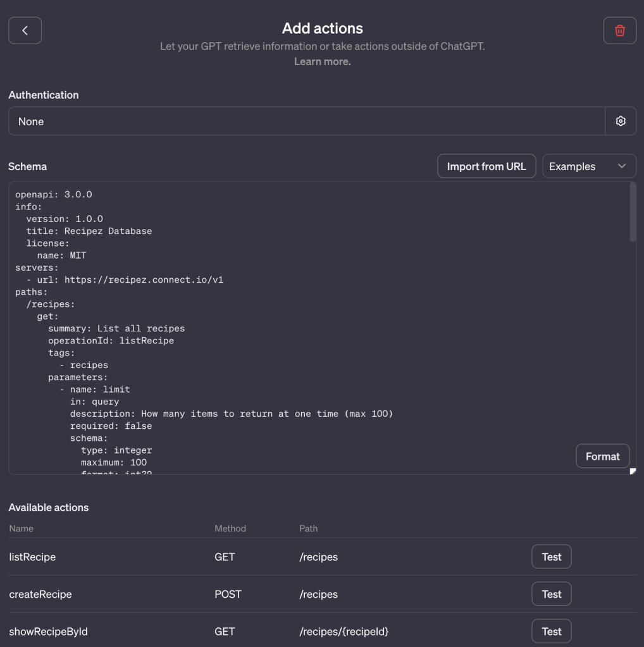Viewport: 644px width, 647px height.
Task: Click the /recipes/{recipeId} path entry
Action: pos(344,631)
